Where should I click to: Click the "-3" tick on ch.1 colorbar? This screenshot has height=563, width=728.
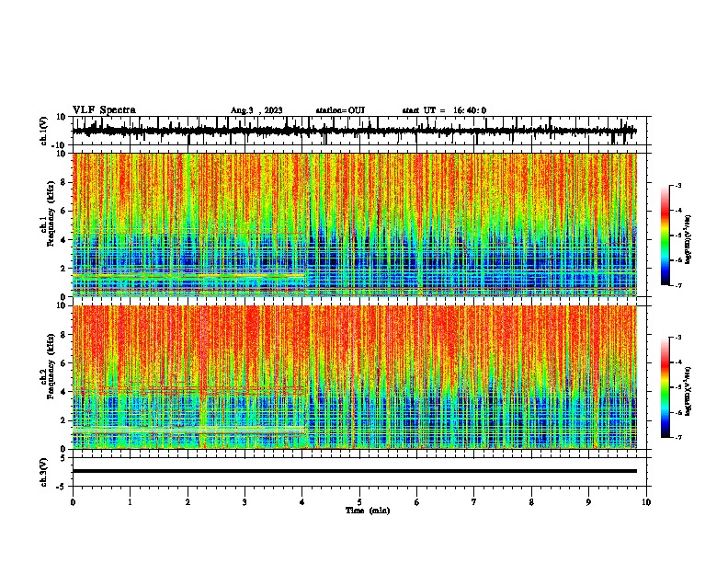coord(678,185)
